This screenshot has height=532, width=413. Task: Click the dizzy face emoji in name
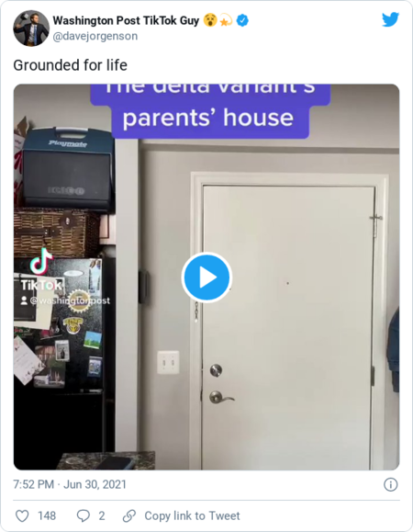[210, 20]
